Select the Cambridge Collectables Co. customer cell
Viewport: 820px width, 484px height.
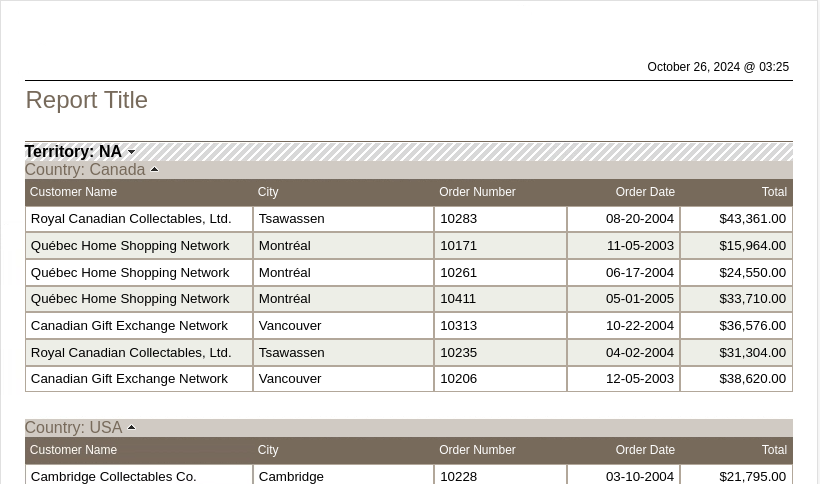(114, 476)
